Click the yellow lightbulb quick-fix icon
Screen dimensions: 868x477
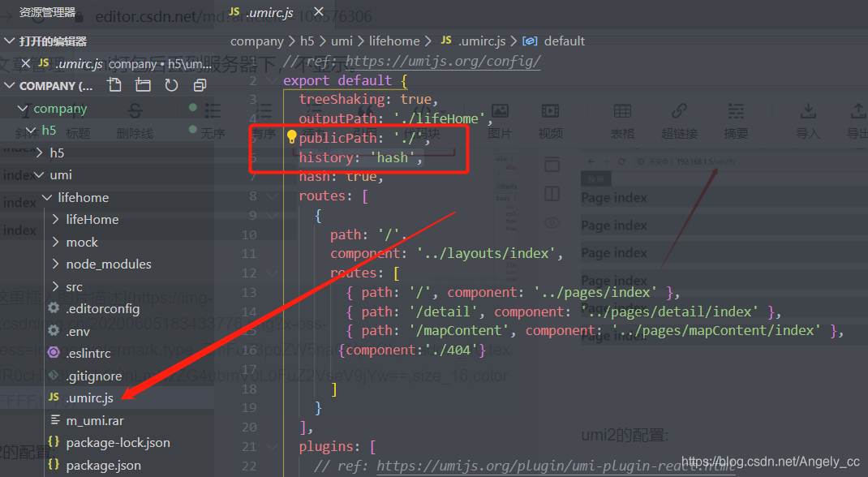[x=291, y=136]
